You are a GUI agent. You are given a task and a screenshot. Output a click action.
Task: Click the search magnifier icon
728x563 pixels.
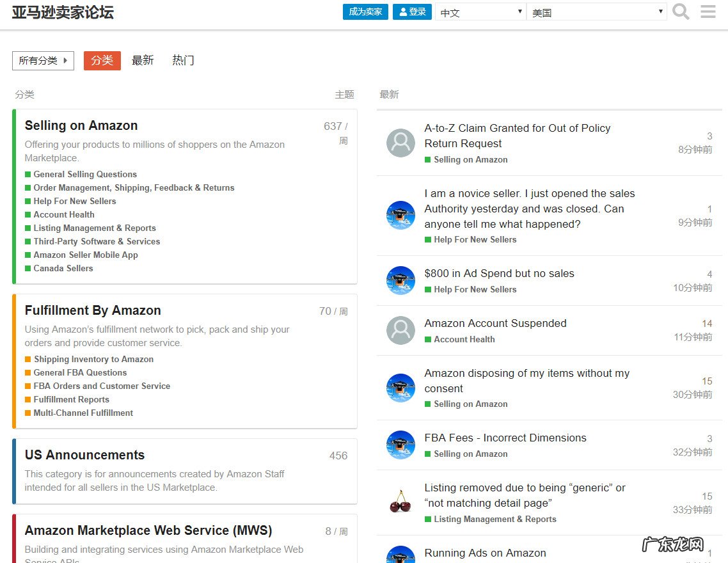(x=681, y=12)
